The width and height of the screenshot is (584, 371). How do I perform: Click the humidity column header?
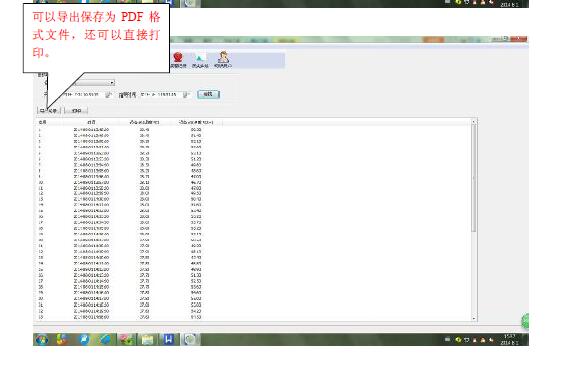(195, 122)
